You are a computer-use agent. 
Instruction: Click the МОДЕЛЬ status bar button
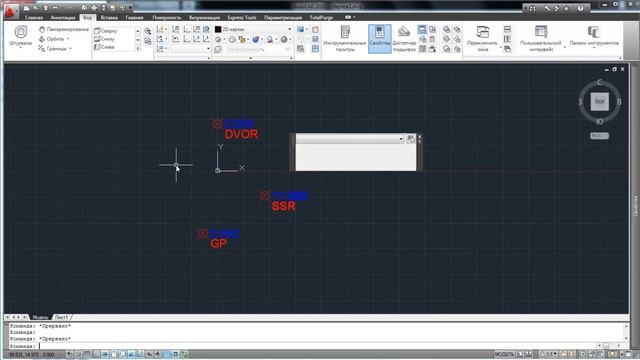504,354
